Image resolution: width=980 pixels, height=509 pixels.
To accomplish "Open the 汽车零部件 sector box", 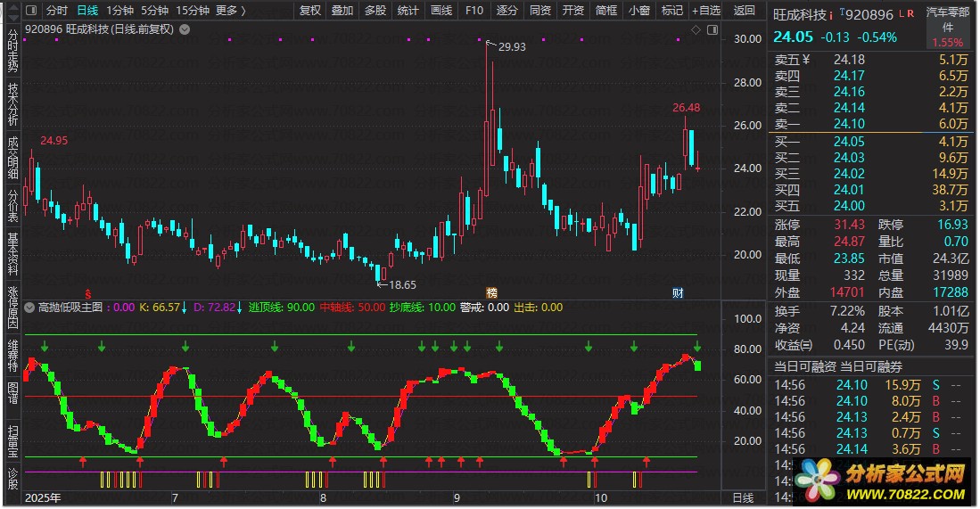I will (948, 26).
